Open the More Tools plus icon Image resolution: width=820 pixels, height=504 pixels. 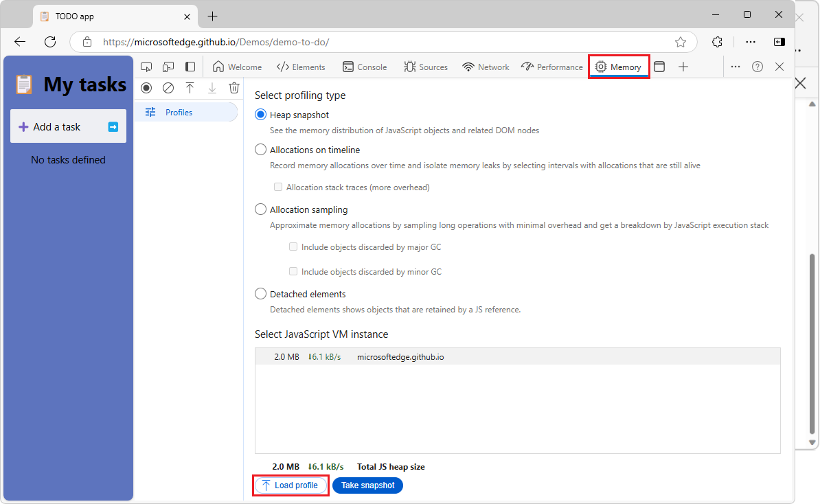(683, 66)
